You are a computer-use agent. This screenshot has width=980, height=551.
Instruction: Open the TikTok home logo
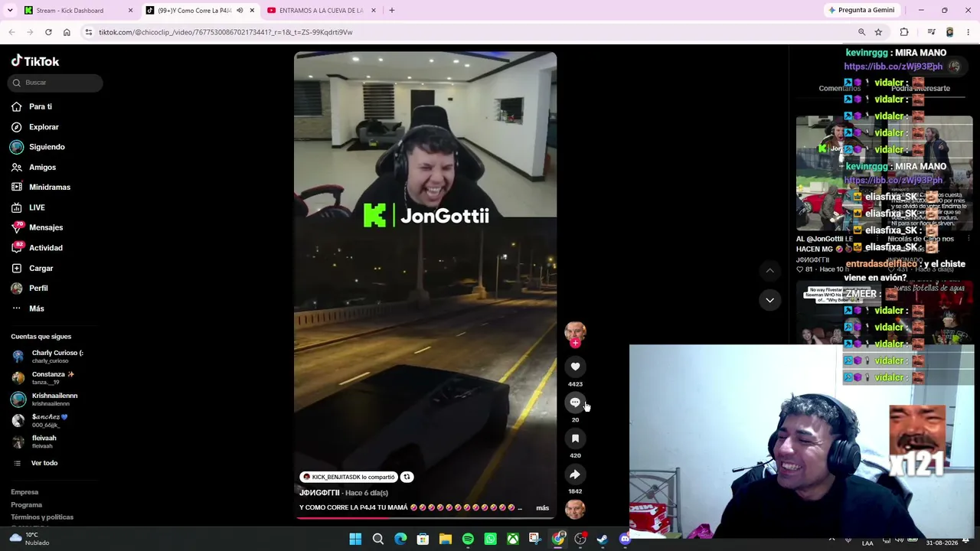[35, 61]
